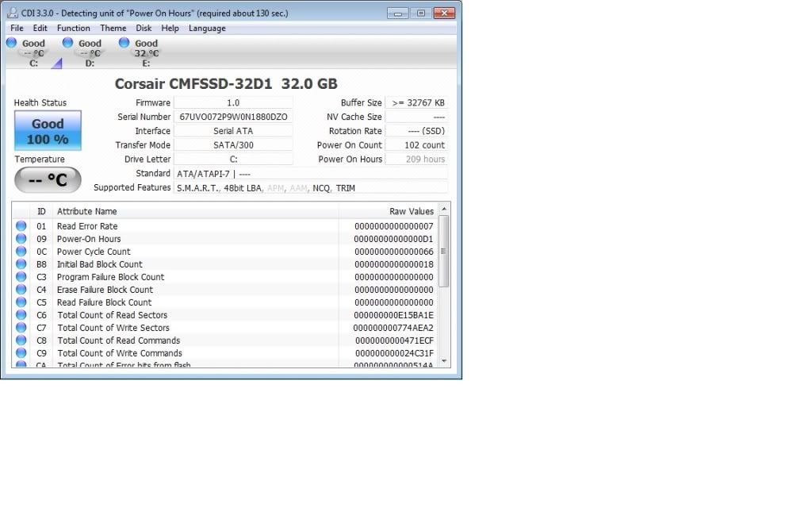Click the Transfer Mode field SATA/300
The image size is (812, 508).
point(233,145)
